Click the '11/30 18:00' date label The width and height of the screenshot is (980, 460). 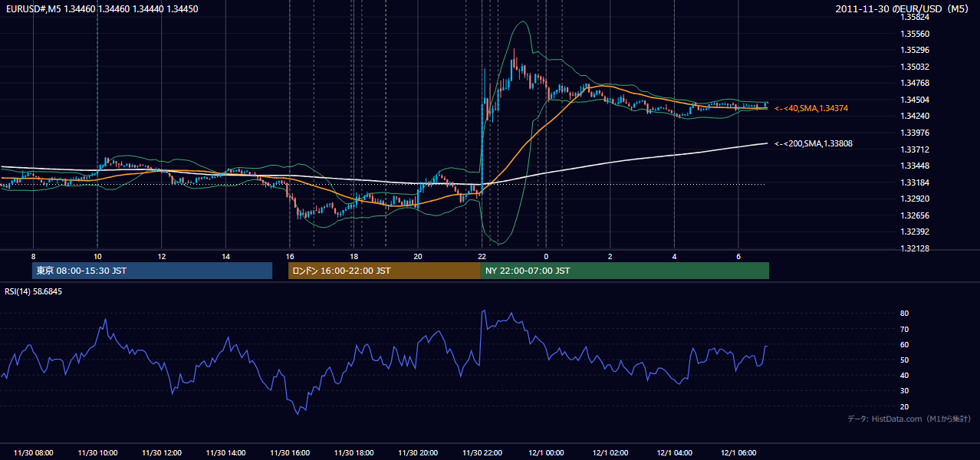[x=354, y=453]
